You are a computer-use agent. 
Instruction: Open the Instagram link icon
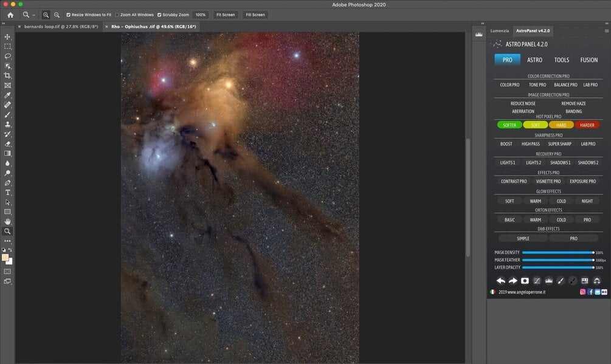(582, 292)
